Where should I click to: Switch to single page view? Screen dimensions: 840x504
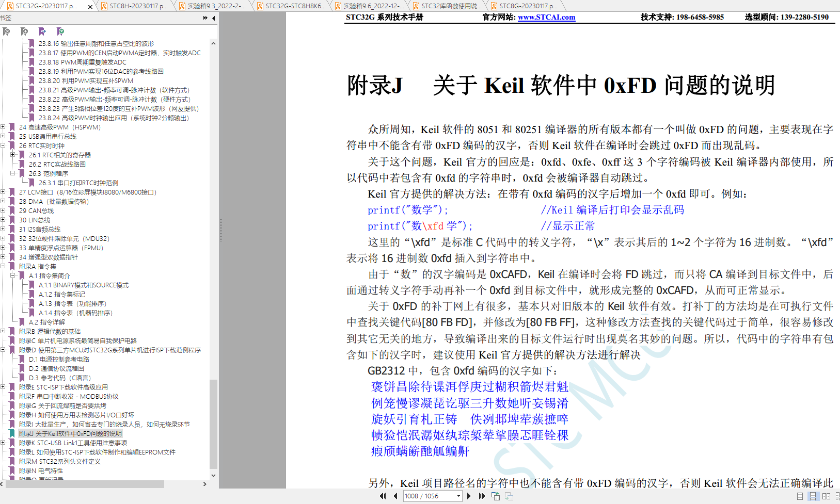point(800,496)
